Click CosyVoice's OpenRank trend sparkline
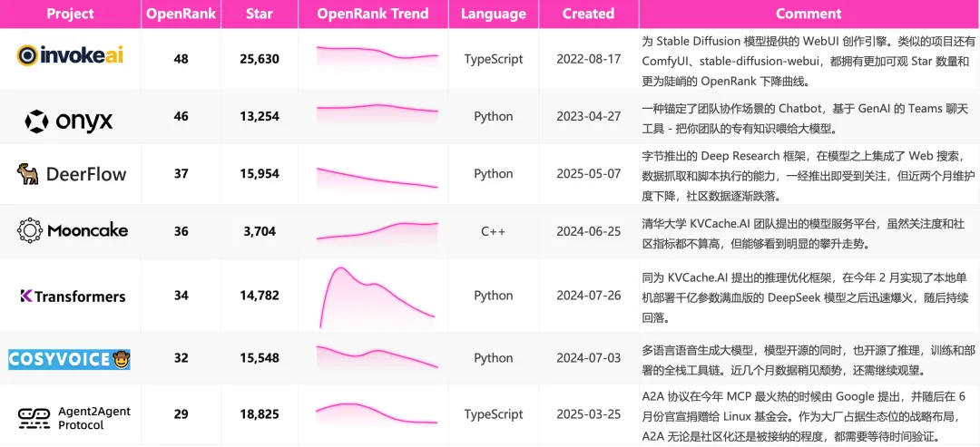 pos(377,357)
